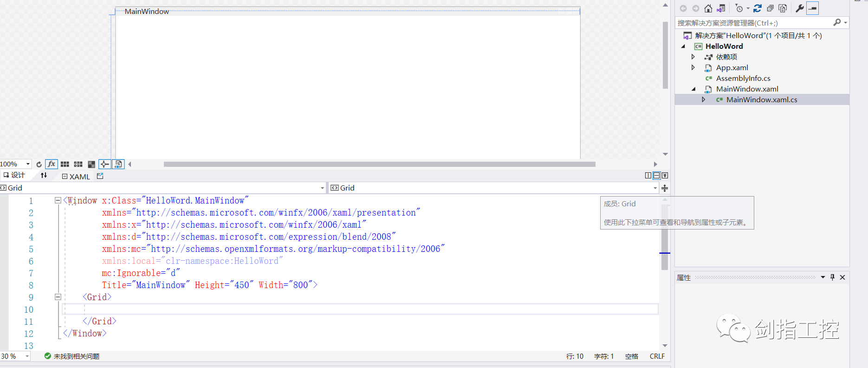Image resolution: width=868 pixels, height=368 pixels.
Task: Click the Home icon in Solution Explorer toolbar
Action: (708, 8)
